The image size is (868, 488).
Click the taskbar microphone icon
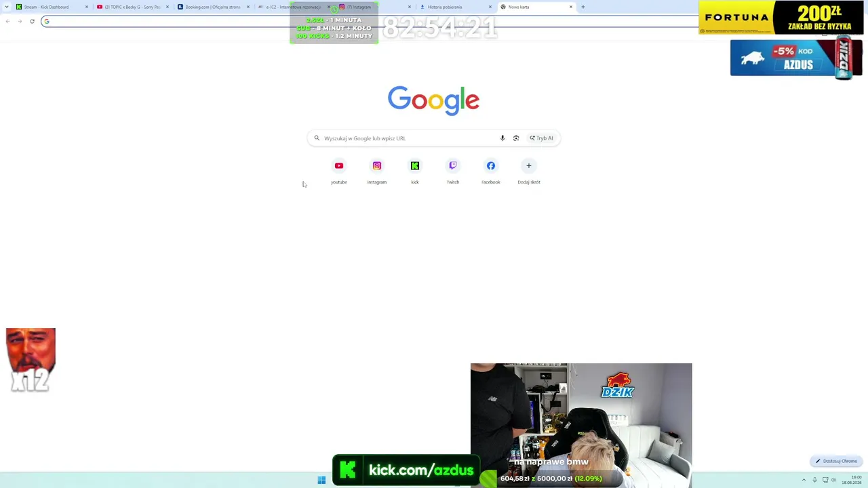pos(814,480)
